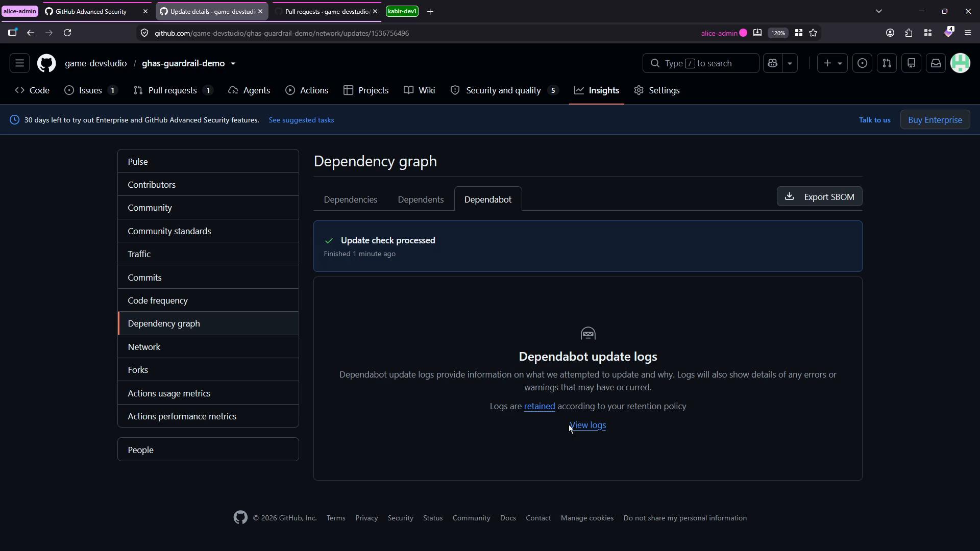The width and height of the screenshot is (980, 551).
Task: Open notifications inbox icon
Action: (936, 63)
